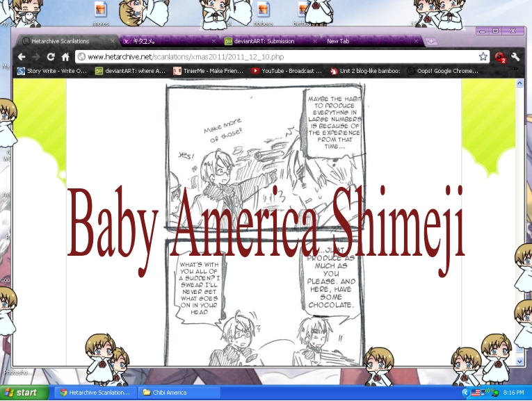Image resolution: width=532 pixels, height=401 pixels.
Task: Expand hidden system tray icons arrow
Action: [465, 393]
